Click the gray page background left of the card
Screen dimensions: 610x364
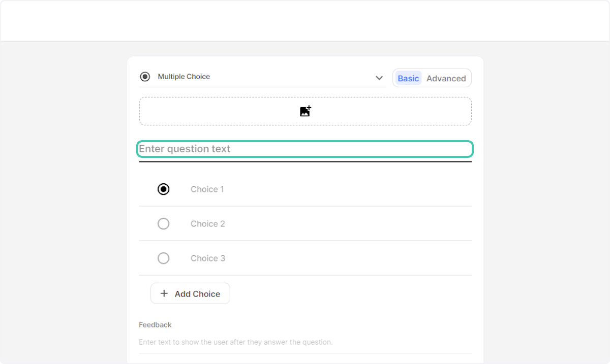coord(64,203)
